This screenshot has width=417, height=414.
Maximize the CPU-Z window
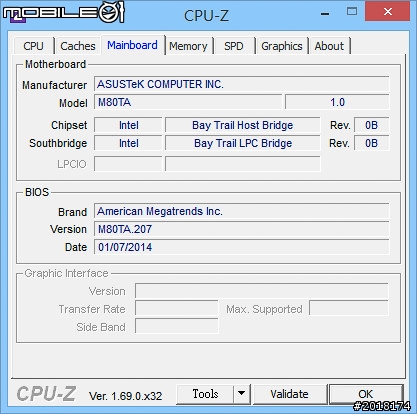[352, 12]
